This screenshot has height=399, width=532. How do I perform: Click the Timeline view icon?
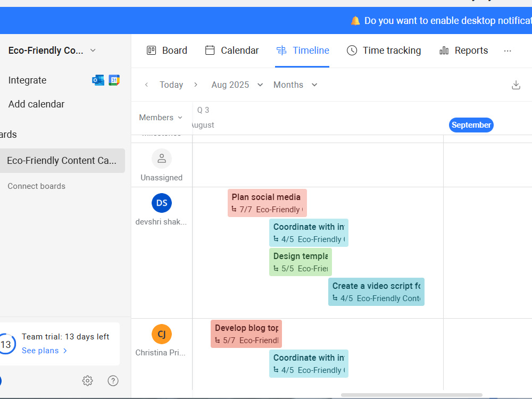pos(281,51)
